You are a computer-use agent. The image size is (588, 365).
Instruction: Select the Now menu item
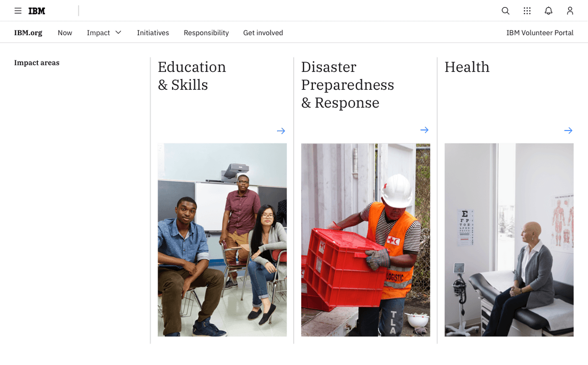(65, 33)
